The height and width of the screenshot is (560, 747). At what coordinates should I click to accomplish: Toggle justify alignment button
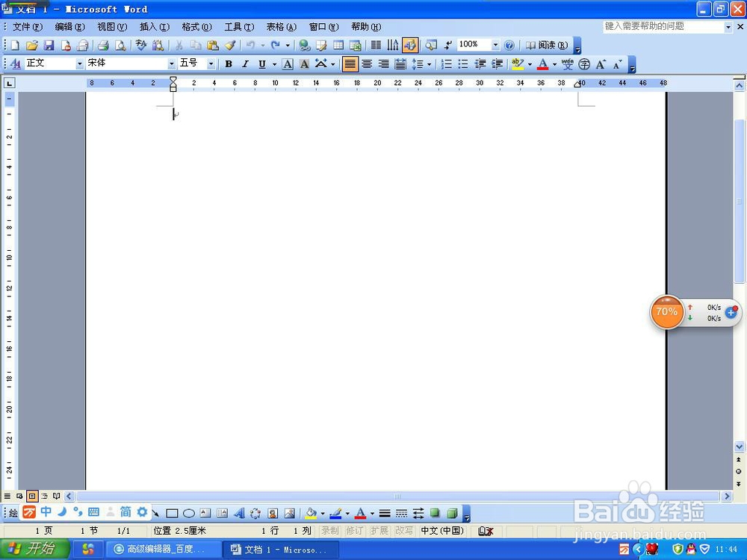point(350,63)
